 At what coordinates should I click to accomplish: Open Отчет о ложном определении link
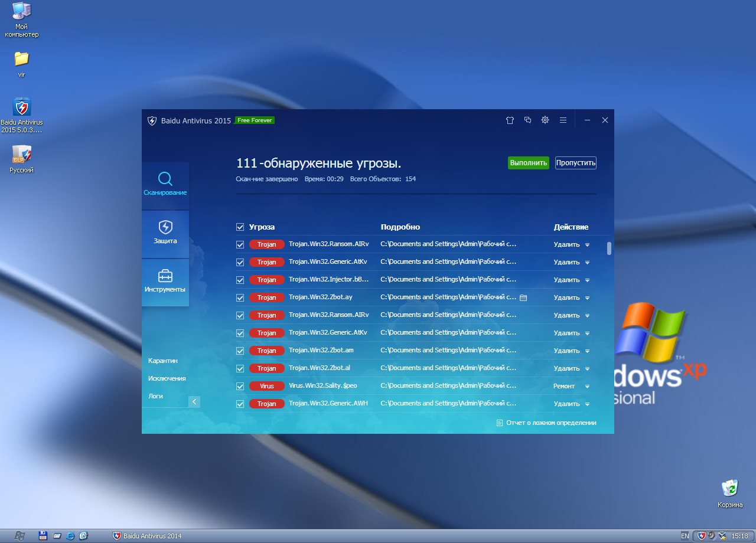[546, 423]
